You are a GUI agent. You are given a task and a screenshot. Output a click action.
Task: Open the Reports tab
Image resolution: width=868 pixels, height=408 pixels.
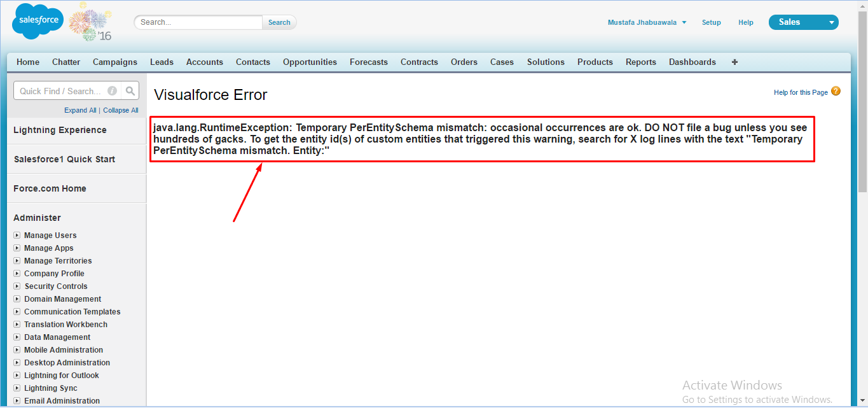tap(641, 62)
